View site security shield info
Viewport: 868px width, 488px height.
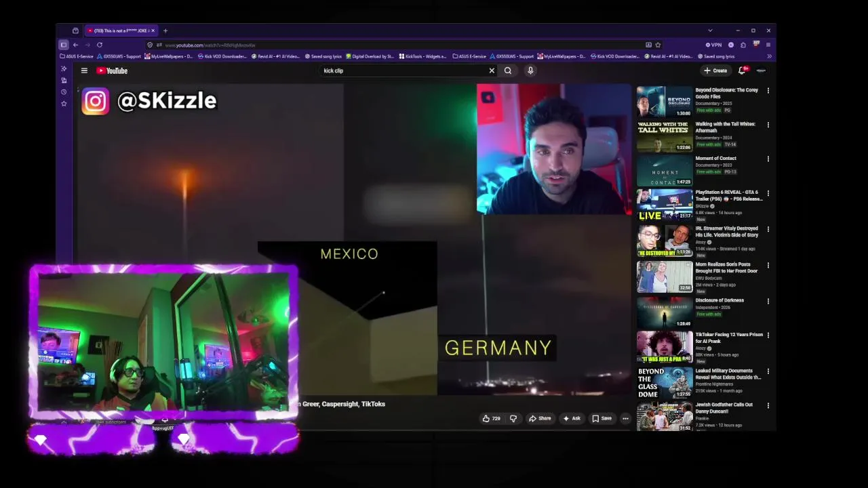click(x=150, y=45)
